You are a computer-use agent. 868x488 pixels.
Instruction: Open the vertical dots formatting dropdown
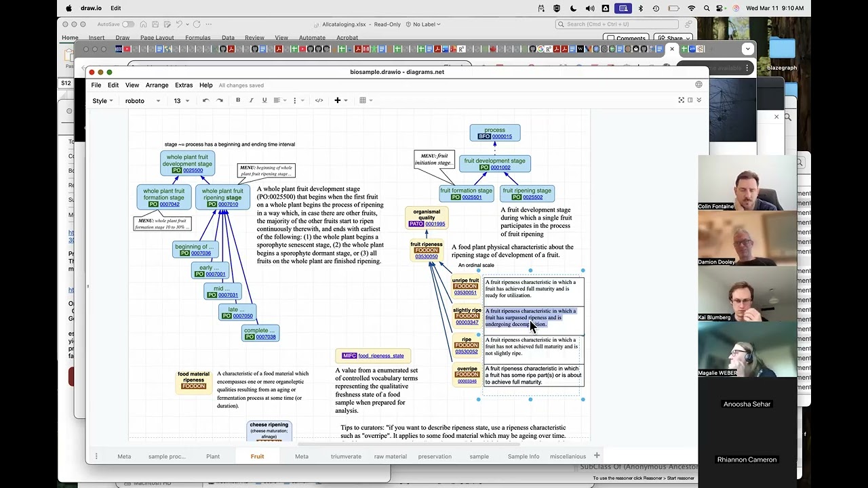pyautogui.click(x=298, y=100)
